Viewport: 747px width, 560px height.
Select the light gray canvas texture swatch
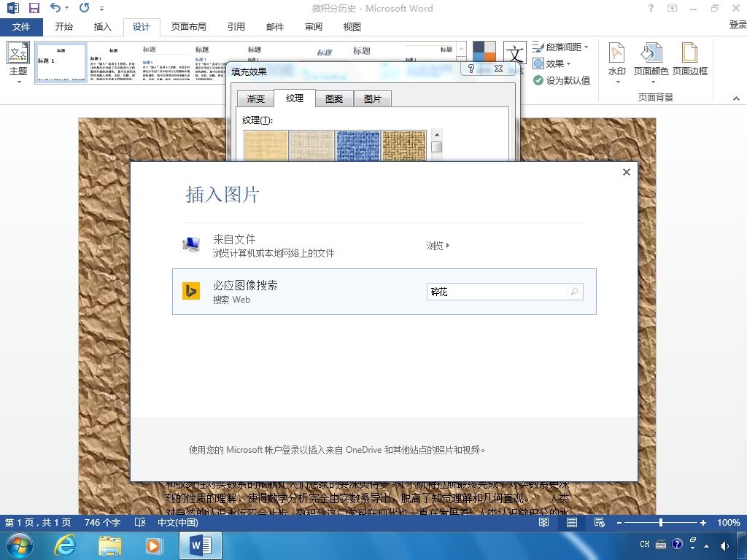point(312,145)
